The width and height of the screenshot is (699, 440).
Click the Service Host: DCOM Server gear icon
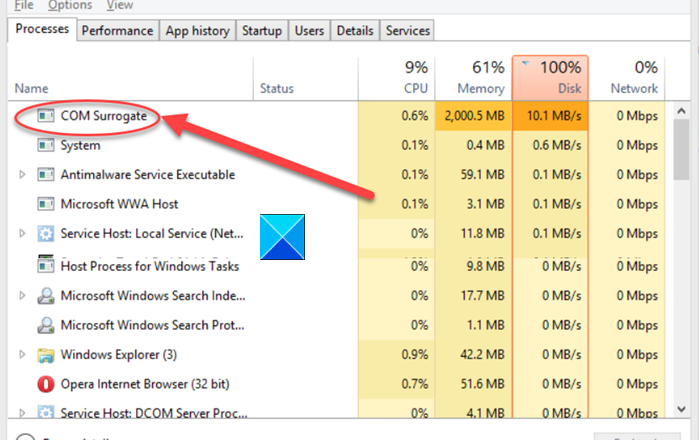[x=45, y=412]
